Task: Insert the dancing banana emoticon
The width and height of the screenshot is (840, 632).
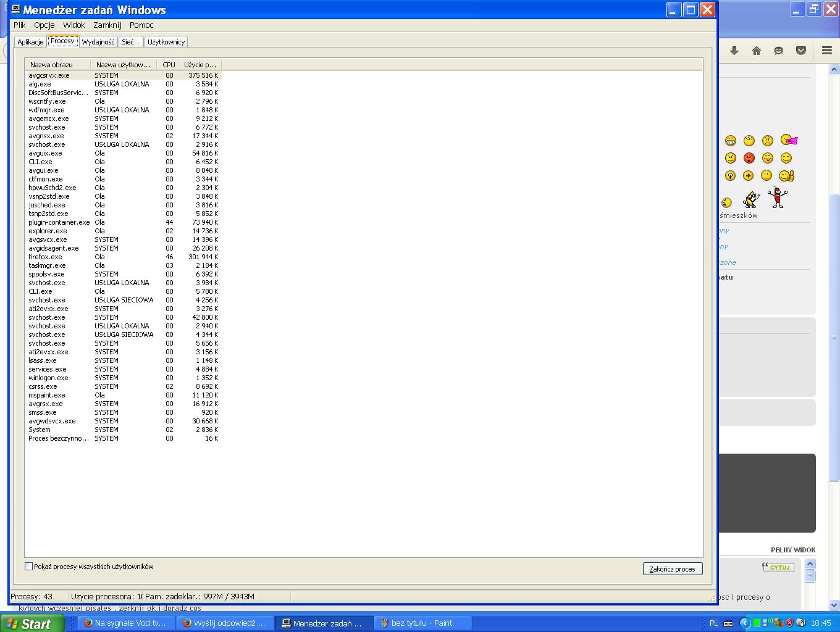Action: 752,199
